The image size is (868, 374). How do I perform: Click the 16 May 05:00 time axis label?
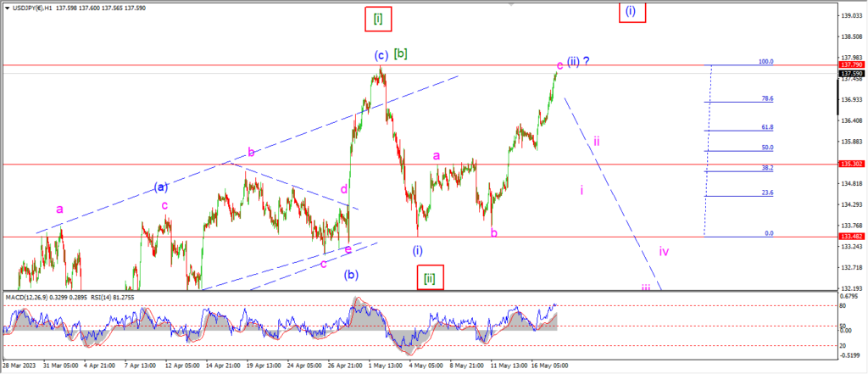point(548,366)
